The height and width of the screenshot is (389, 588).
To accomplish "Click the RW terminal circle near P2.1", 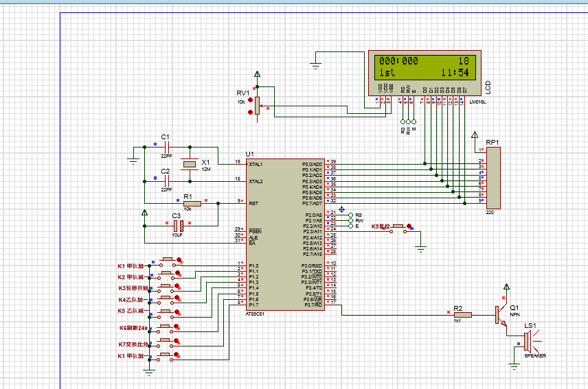I will point(350,220).
